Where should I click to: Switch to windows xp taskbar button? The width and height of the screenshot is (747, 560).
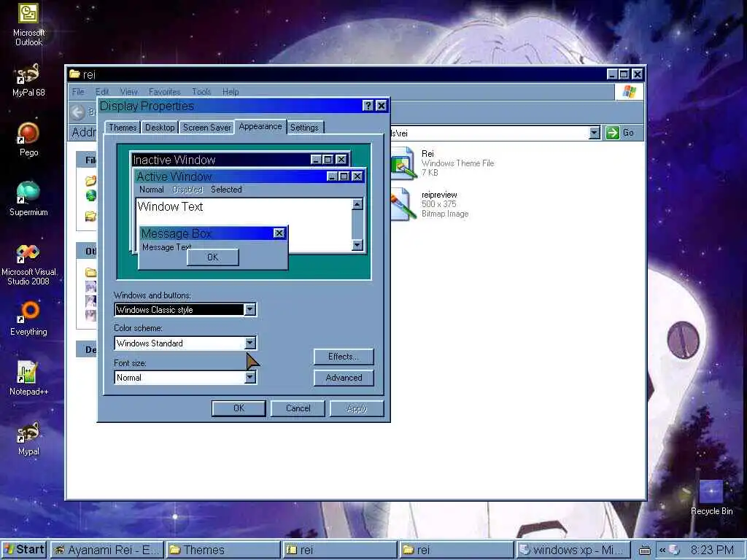coord(573,550)
